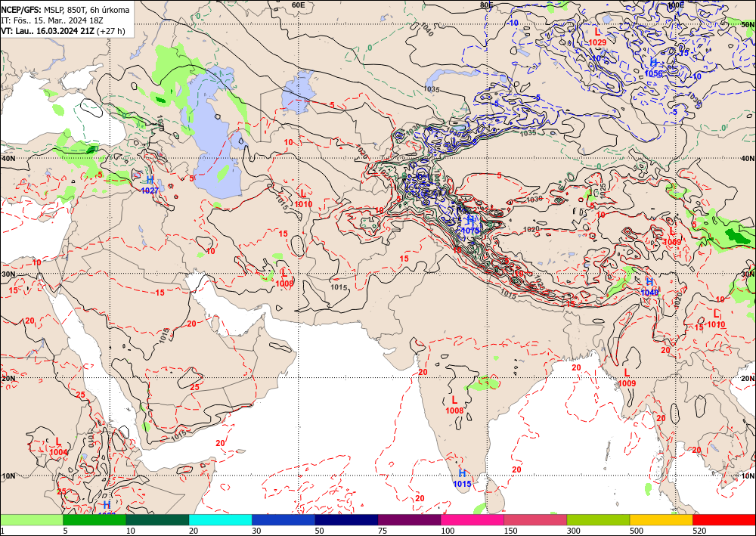Click the legend tick value '500'
Image resolution: width=756 pixels, height=536 pixels.
(x=637, y=531)
